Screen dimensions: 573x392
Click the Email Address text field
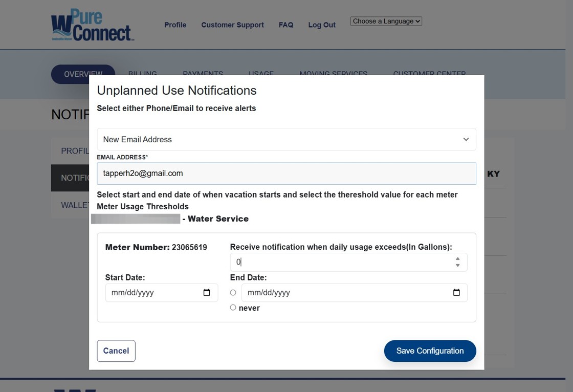(x=286, y=173)
